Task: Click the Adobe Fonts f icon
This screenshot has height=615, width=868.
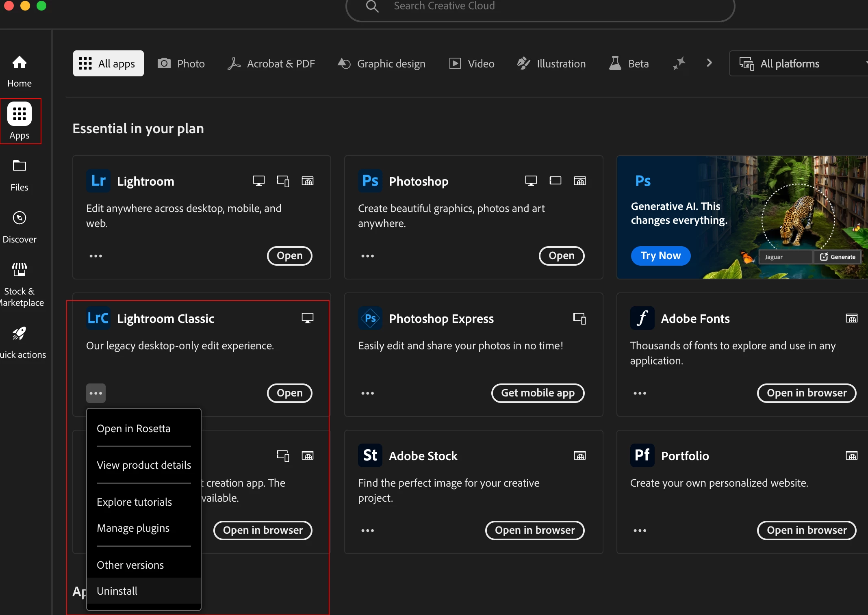Action: (642, 318)
